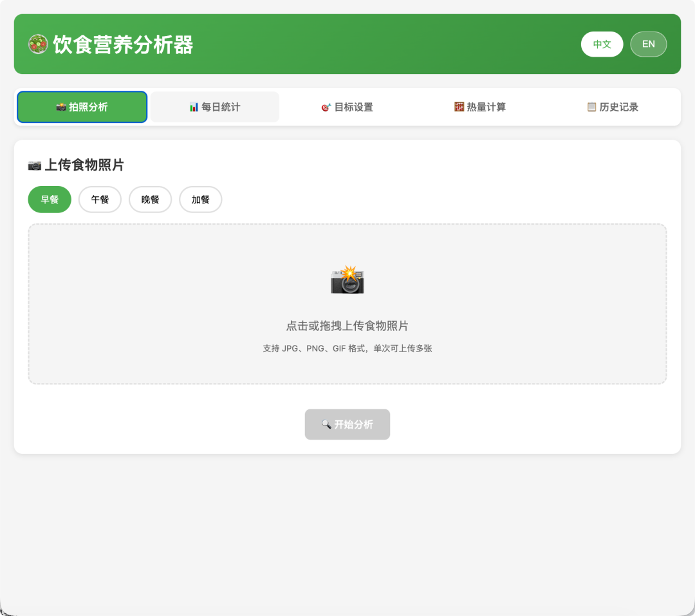This screenshot has width=695, height=616.
Task: Click the camera icon beside 上传食物照片 heading
Action: (x=35, y=165)
